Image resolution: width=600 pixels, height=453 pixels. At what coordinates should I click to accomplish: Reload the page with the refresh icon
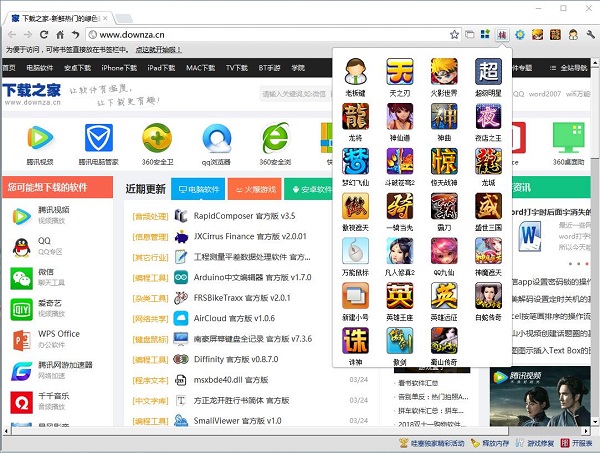[x=44, y=34]
